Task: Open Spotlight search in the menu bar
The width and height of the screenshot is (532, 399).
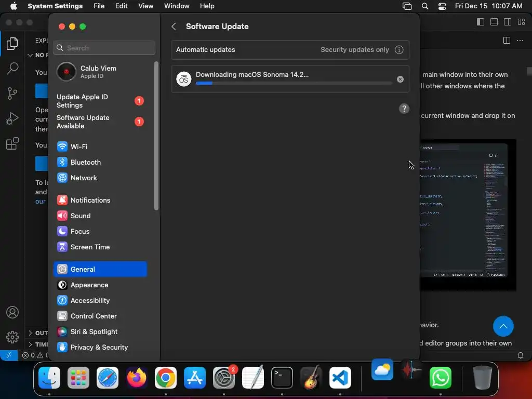Action: click(425, 6)
